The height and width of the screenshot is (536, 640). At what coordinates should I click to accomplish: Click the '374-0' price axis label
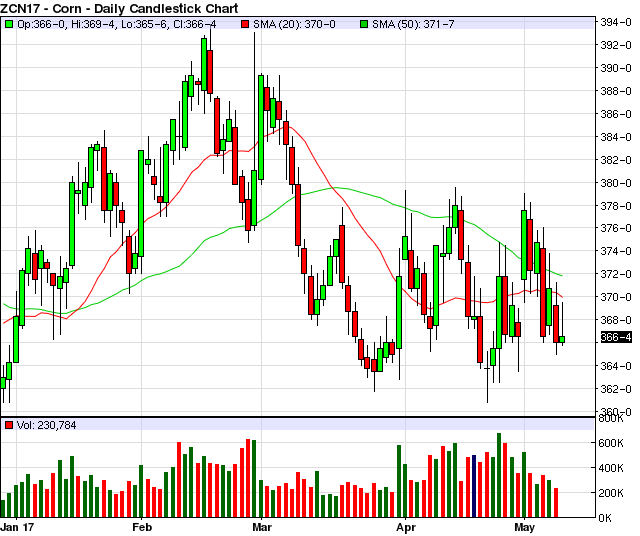point(616,251)
